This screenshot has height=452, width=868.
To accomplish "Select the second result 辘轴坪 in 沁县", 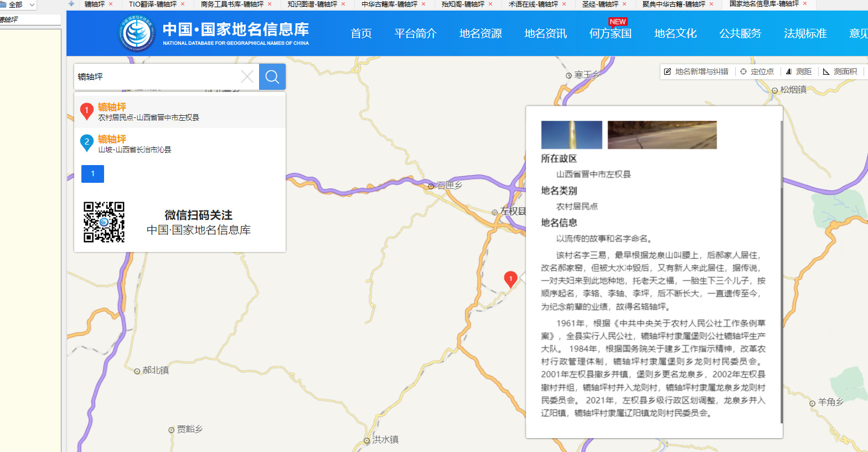I will (135, 144).
